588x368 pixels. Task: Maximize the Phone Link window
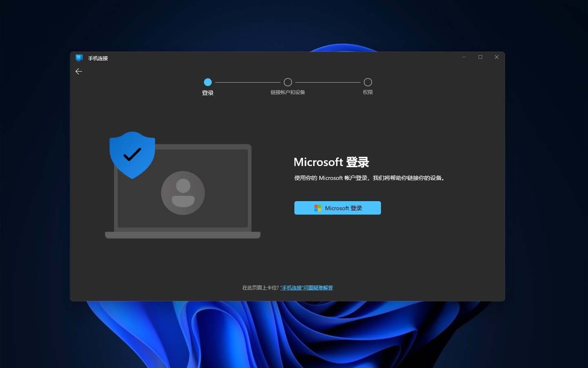[480, 57]
